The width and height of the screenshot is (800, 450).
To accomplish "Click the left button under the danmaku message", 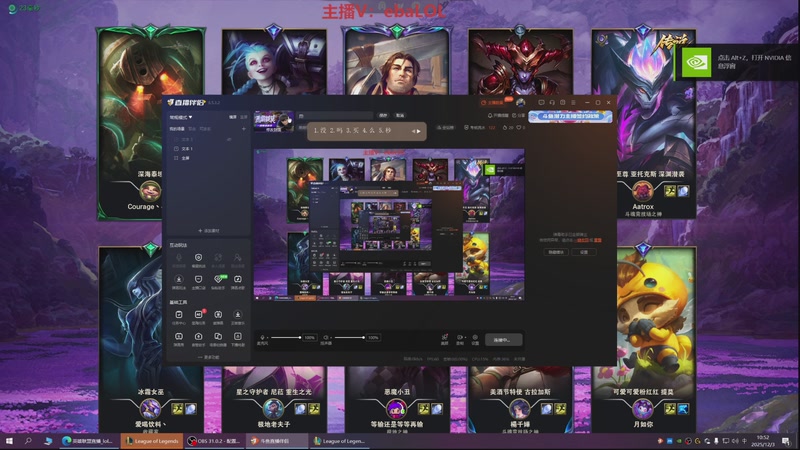I will [x=556, y=252].
